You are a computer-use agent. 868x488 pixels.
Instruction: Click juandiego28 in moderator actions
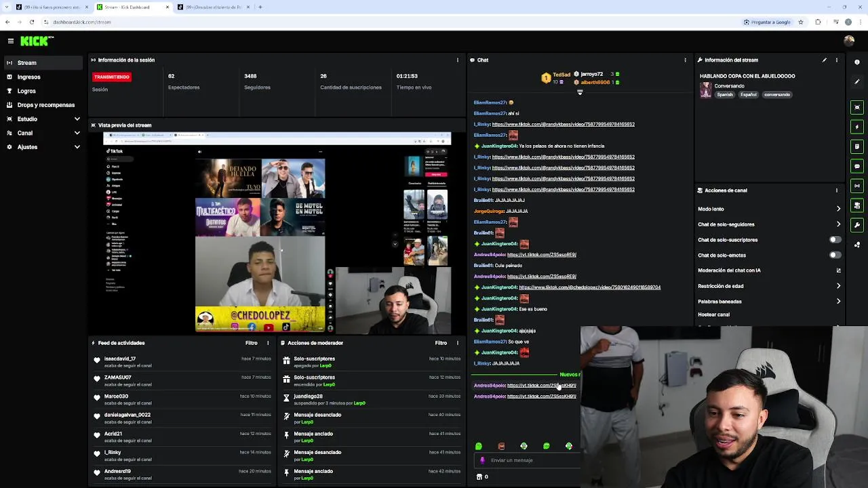(308, 396)
